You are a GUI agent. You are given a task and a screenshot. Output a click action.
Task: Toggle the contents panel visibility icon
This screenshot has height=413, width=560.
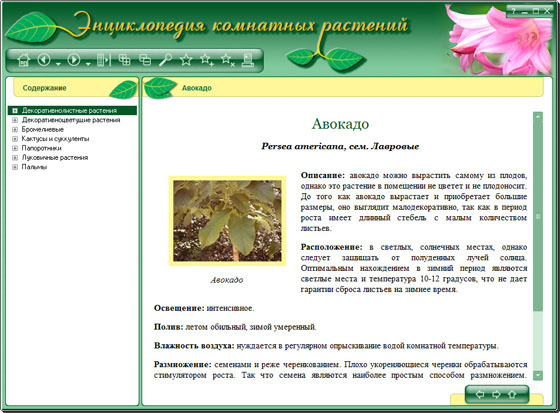104,60
